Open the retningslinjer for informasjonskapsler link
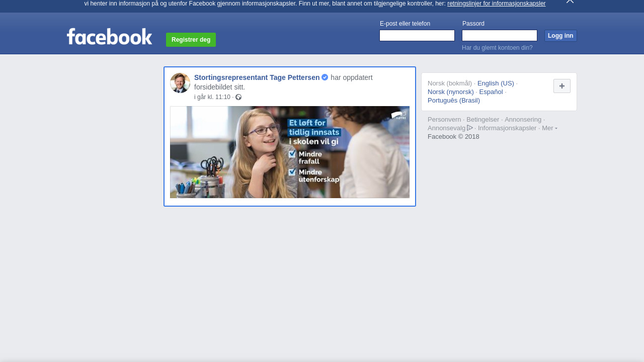 tap(496, 4)
